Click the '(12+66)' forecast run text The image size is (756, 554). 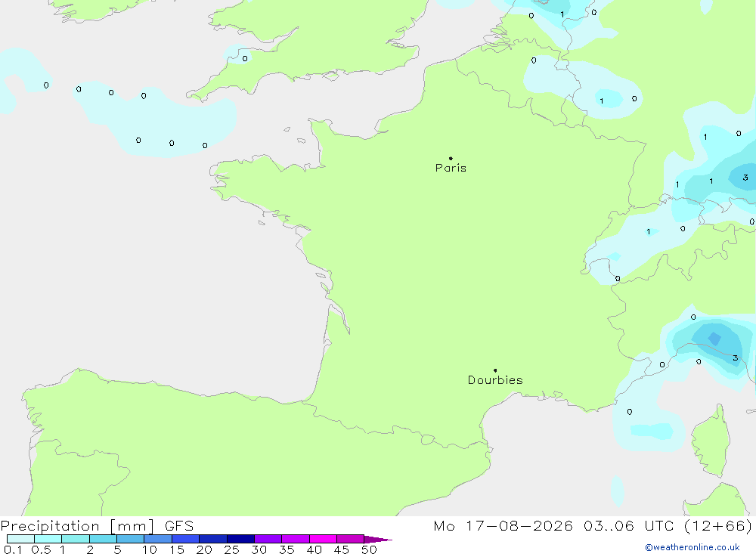click(718, 526)
